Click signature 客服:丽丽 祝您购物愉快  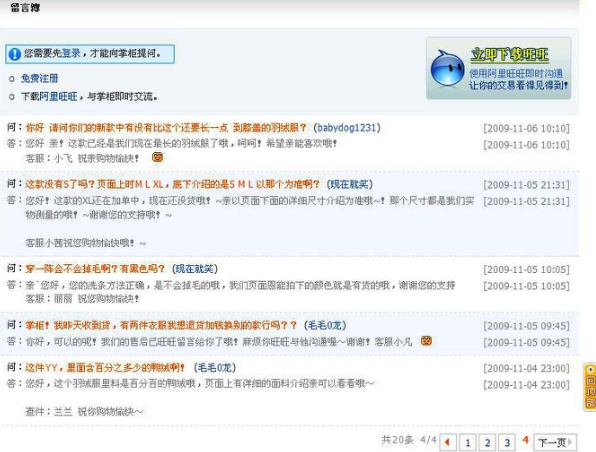[82, 299]
